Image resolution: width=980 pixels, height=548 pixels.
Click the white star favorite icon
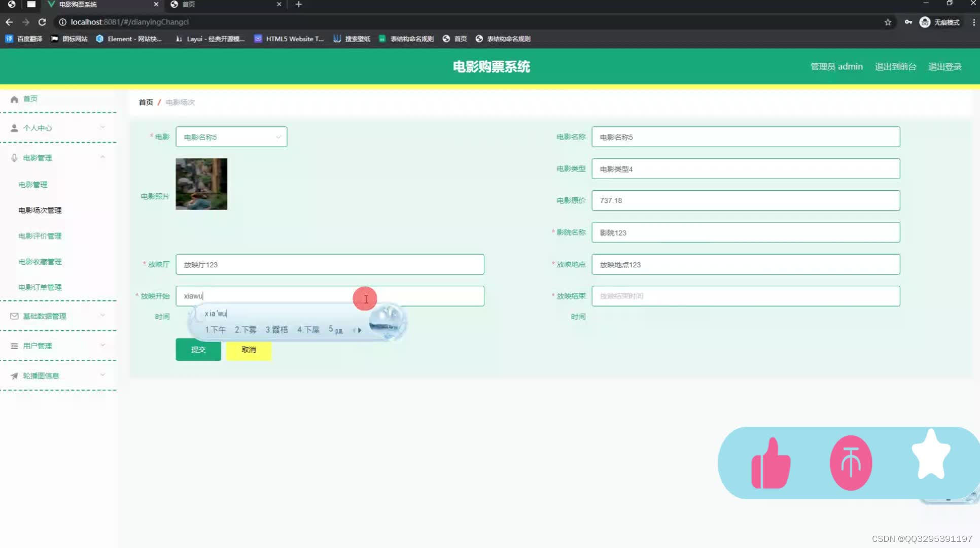tap(931, 455)
